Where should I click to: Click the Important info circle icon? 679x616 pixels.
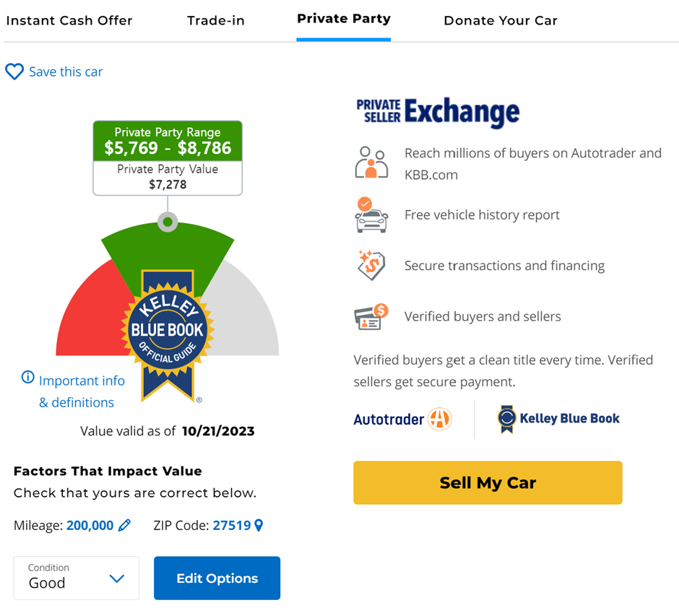pos(28,377)
